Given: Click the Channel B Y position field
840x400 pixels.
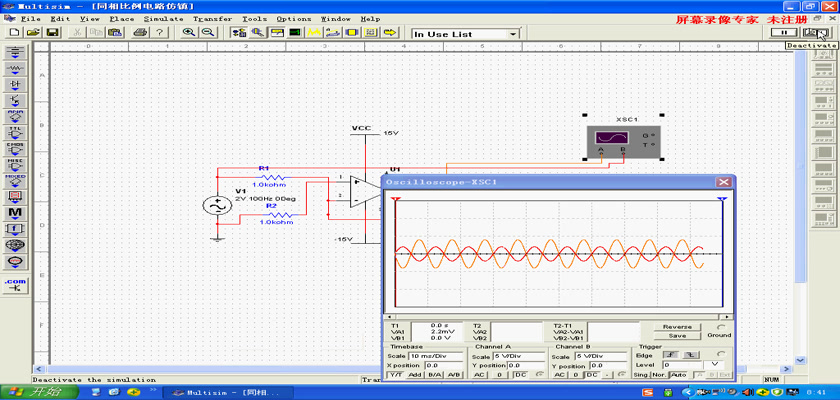Looking at the screenshot, I should click(608, 366).
